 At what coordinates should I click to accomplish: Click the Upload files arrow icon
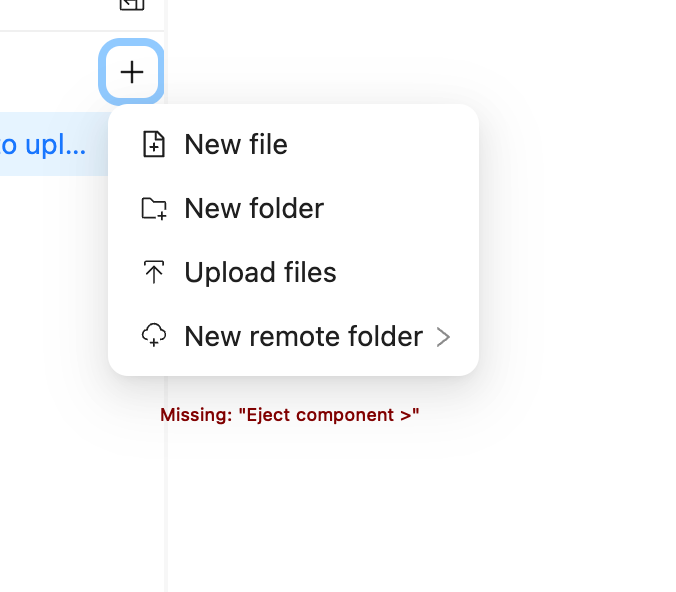(153, 273)
